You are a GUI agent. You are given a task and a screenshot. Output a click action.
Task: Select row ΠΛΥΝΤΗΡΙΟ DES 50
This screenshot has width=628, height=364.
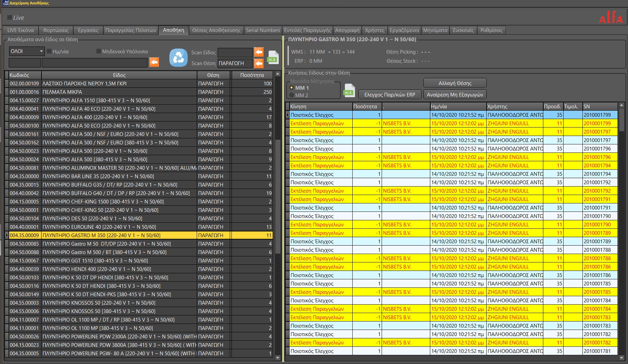(x=139, y=218)
